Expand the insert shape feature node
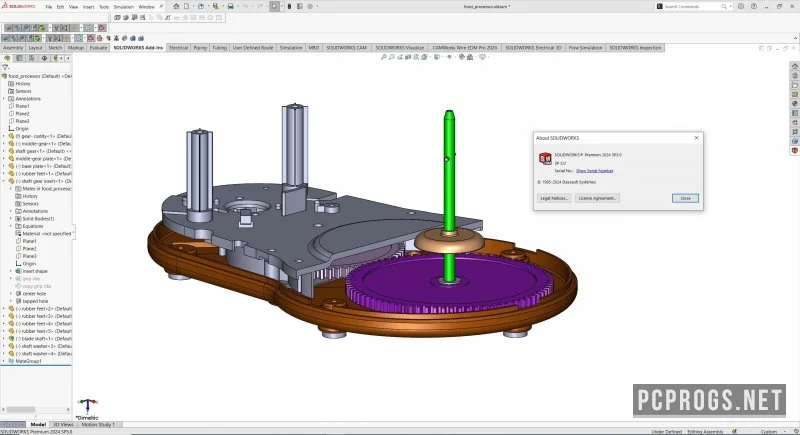The width and height of the screenshot is (800, 435). point(11,271)
